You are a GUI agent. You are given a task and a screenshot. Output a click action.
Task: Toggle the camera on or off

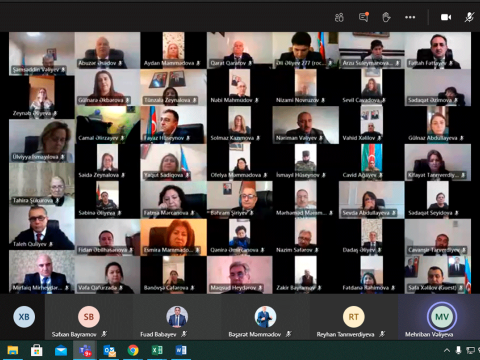coord(446,17)
